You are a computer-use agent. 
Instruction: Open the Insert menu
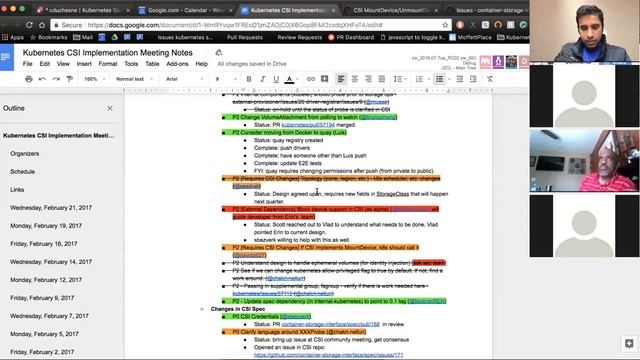pos(84,64)
